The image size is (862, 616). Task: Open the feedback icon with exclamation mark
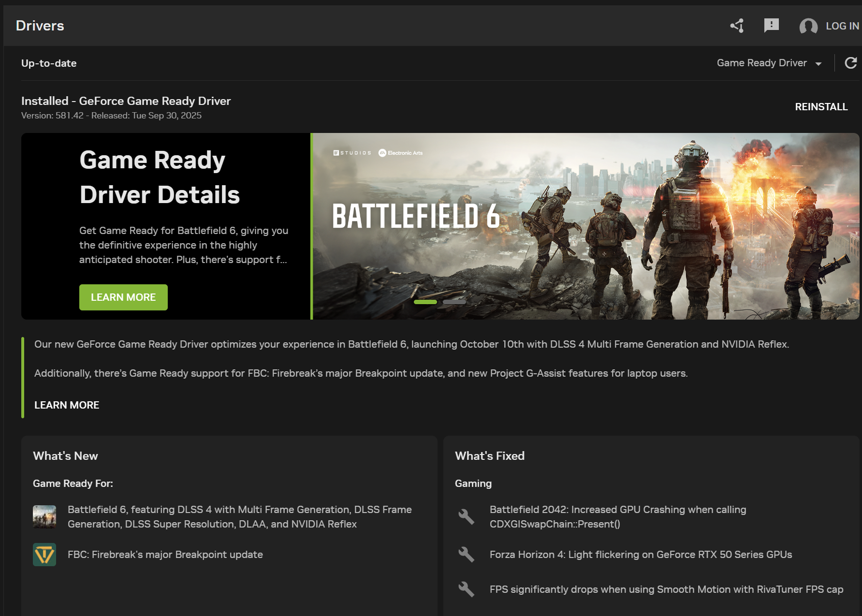[772, 26]
